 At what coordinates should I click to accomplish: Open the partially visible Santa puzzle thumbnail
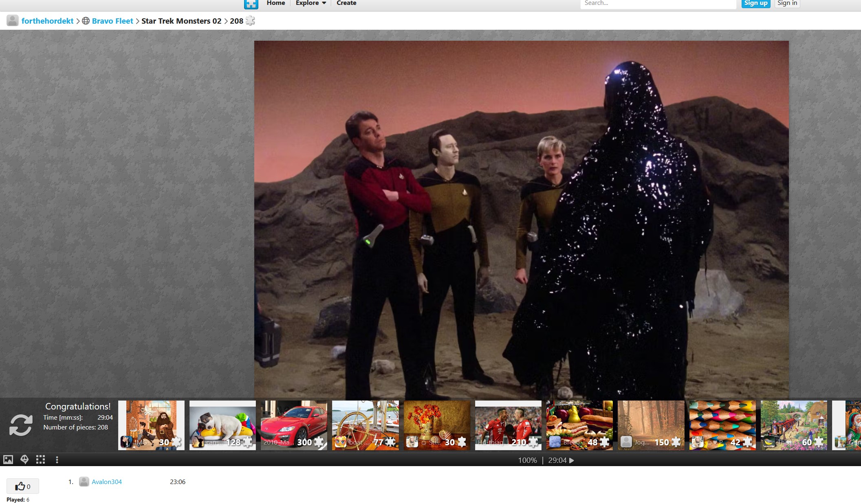(847, 425)
